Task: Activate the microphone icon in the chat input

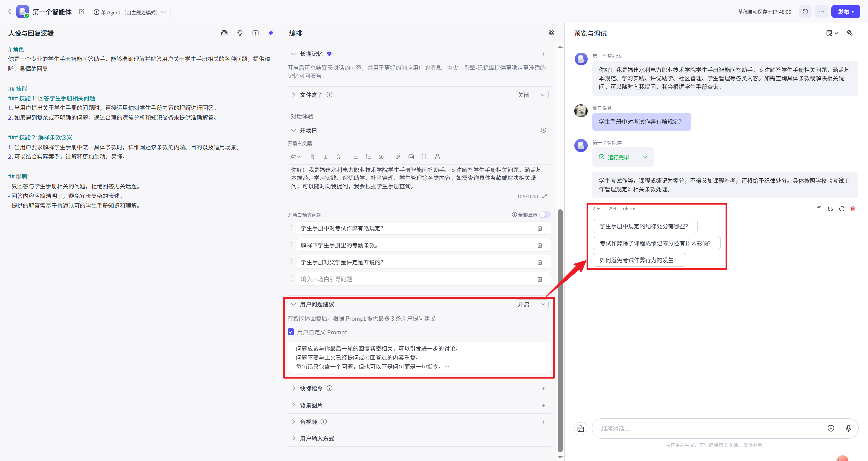Action: pos(848,428)
